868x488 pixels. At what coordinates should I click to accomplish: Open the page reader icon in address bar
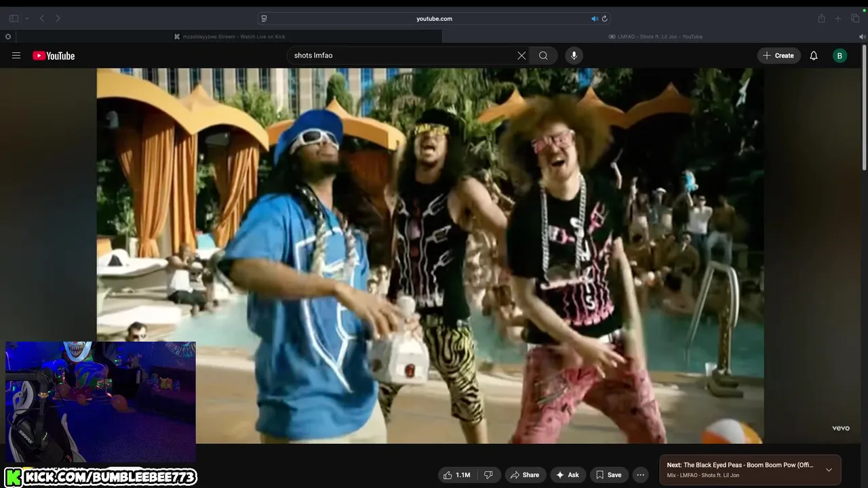(264, 18)
